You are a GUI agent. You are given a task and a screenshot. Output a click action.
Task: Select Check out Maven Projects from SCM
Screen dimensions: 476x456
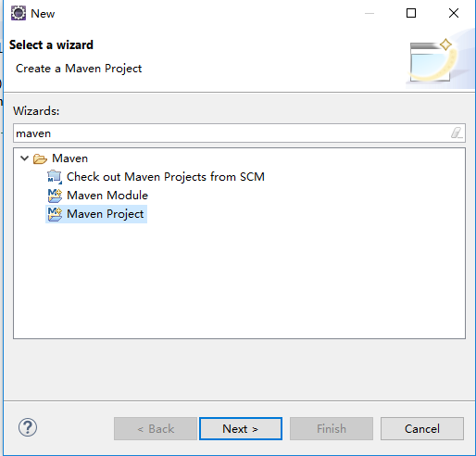(166, 177)
